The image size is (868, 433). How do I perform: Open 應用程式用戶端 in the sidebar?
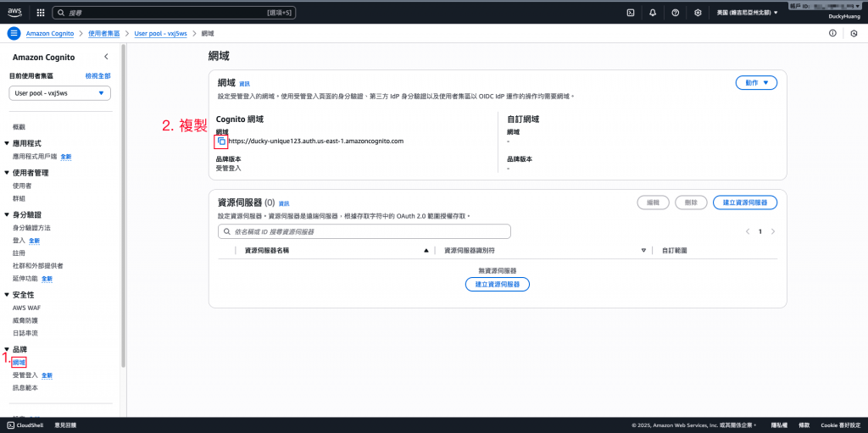click(x=35, y=157)
